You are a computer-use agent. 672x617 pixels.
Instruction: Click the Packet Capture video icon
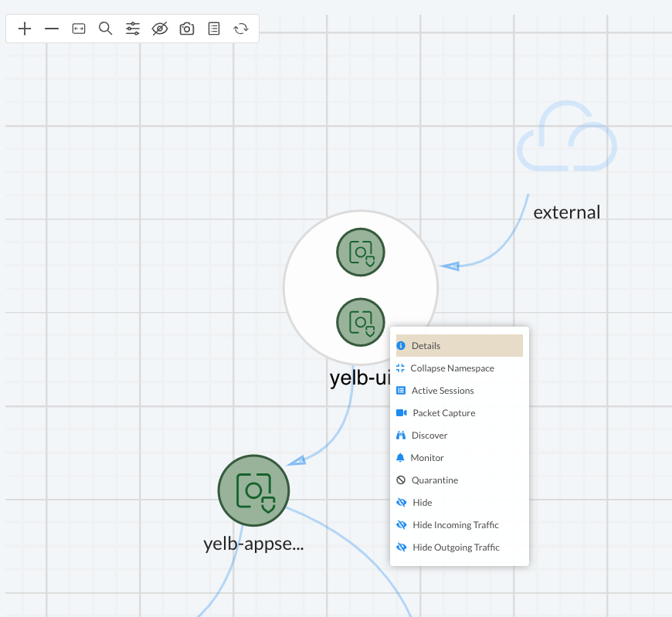tap(402, 412)
